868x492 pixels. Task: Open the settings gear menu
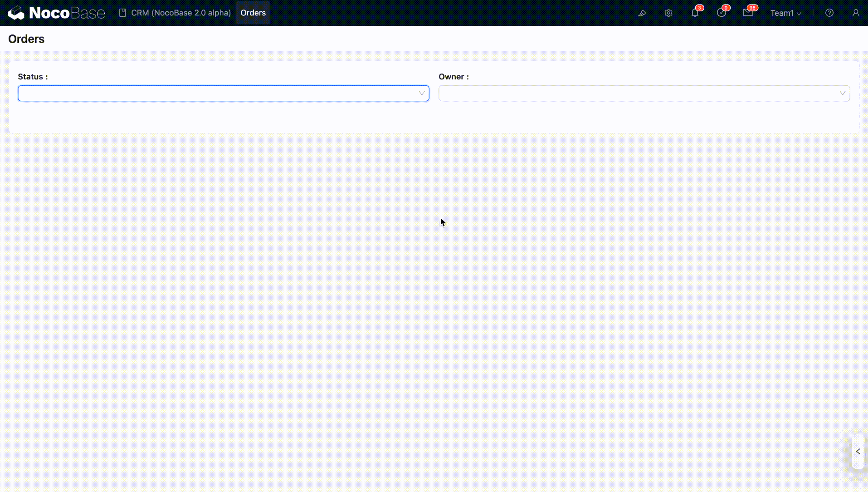pos(668,13)
